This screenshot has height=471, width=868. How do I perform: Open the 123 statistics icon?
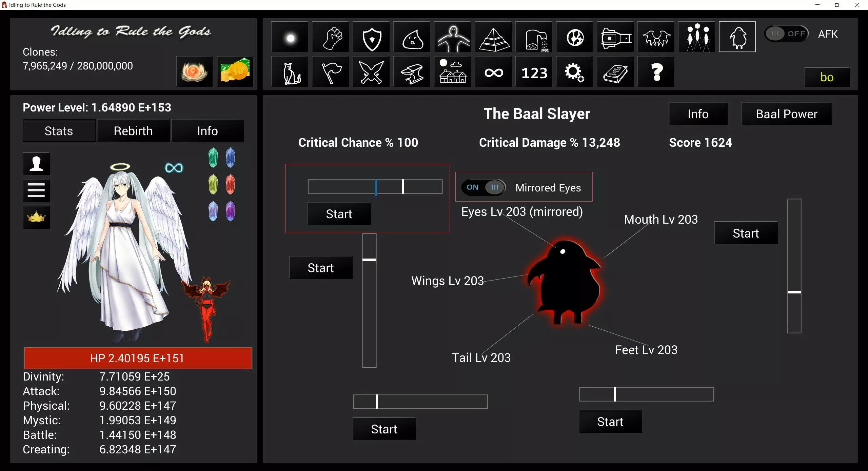coord(534,72)
